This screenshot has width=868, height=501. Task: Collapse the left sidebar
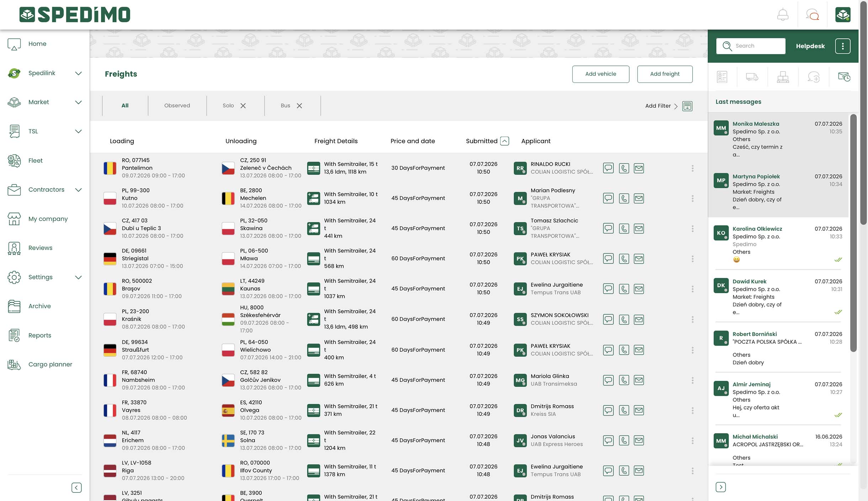pyautogui.click(x=76, y=487)
